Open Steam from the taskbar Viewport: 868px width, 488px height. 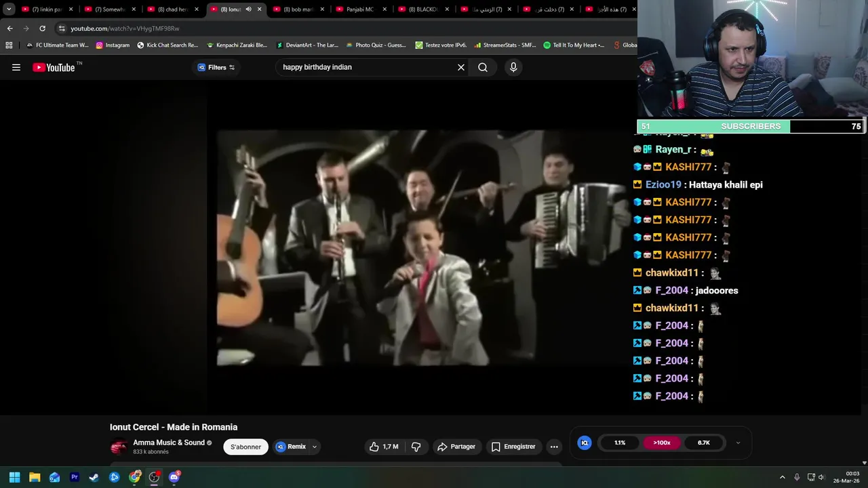(x=94, y=477)
